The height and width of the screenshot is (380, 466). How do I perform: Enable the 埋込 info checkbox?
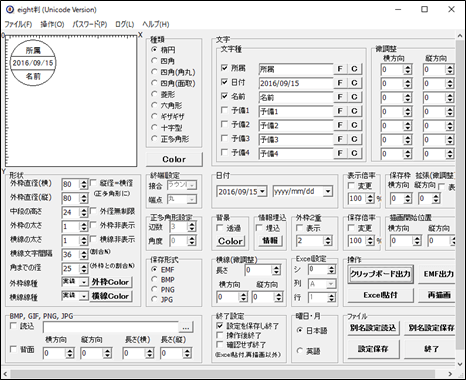(259, 228)
